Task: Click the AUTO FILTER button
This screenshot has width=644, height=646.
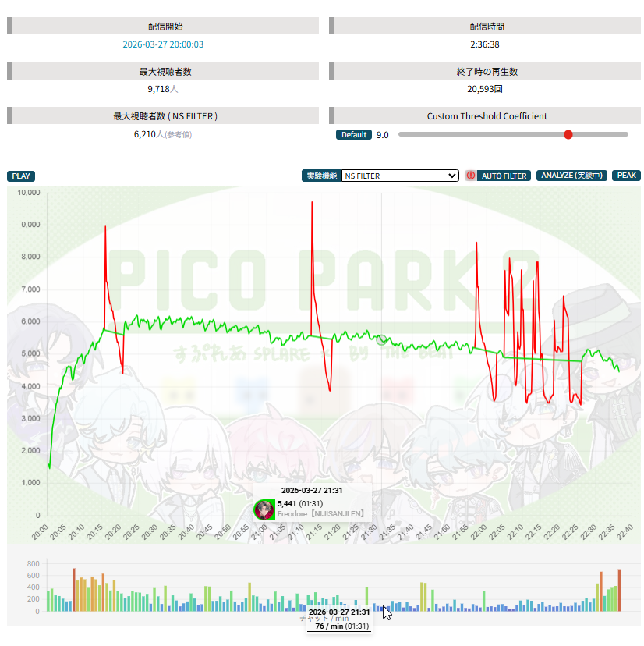Action: pyautogui.click(x=504, y=176)
